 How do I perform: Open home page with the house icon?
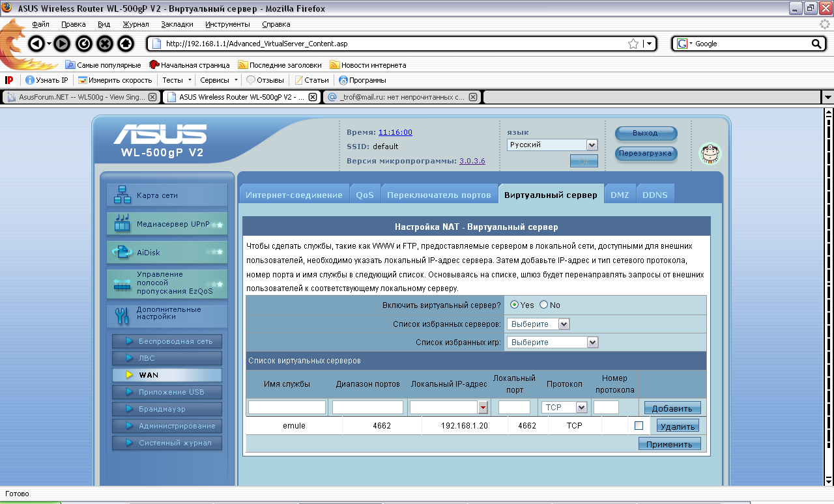coord(126,44)
